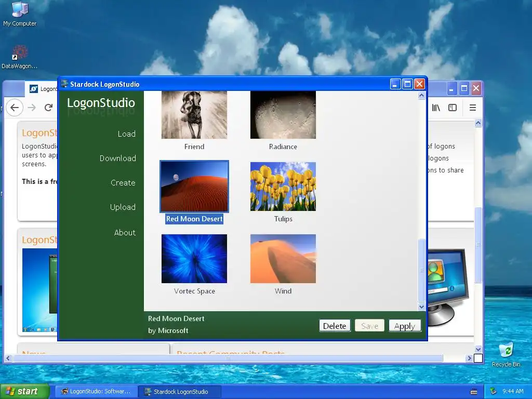This screenshot has height=399, width=532.
Task: Open the Load section in LogonStudio
Action: [127, 134]
